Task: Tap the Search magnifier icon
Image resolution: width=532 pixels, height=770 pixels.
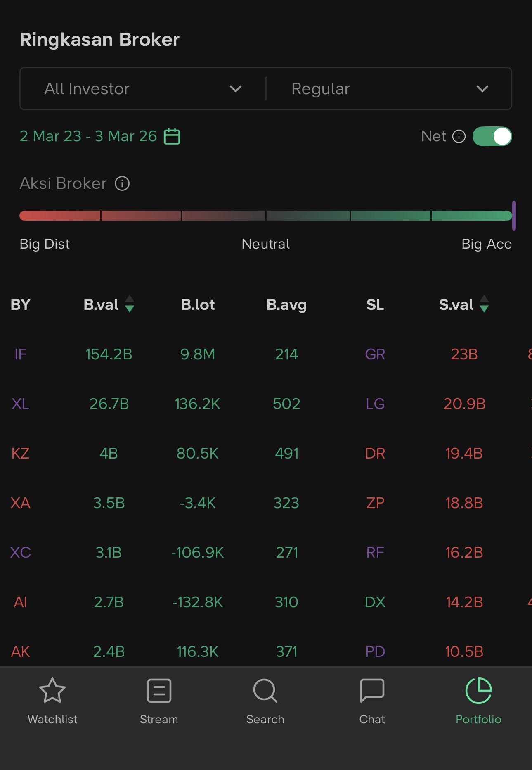Action: pos(265,691)
